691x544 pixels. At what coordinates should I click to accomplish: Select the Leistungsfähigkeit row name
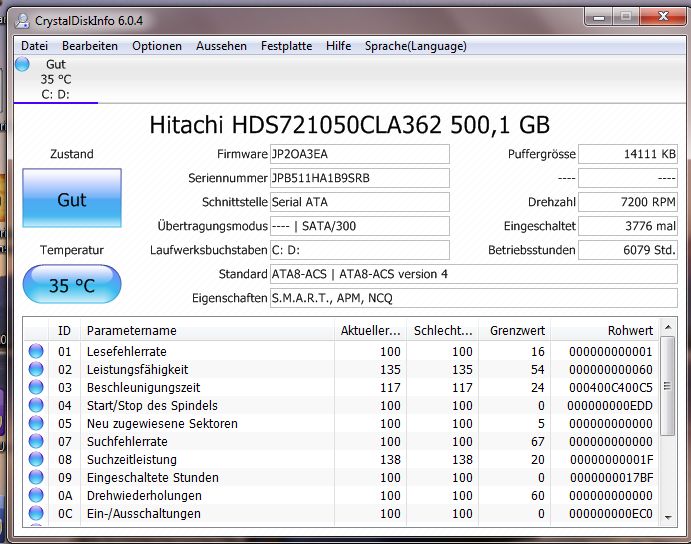coord(137,369)
